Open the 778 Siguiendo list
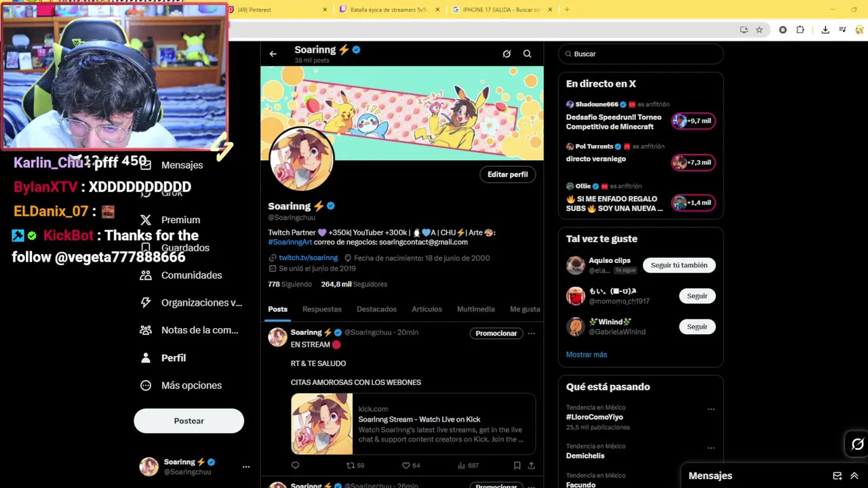This screenshot has height=488, width=868. pos(290,285)
